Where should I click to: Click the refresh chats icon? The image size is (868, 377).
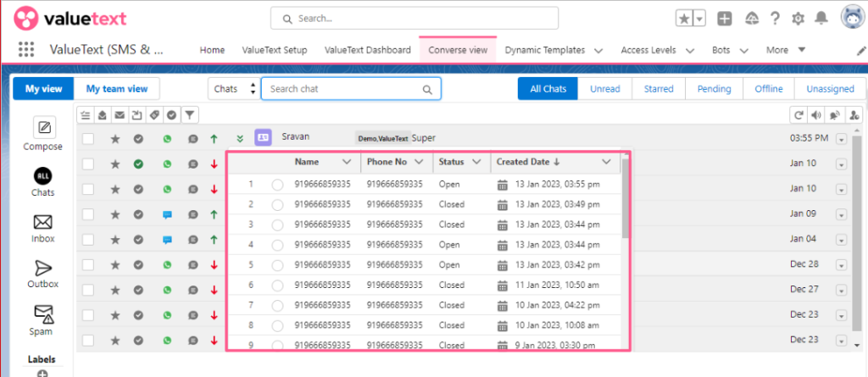[798, 114]
